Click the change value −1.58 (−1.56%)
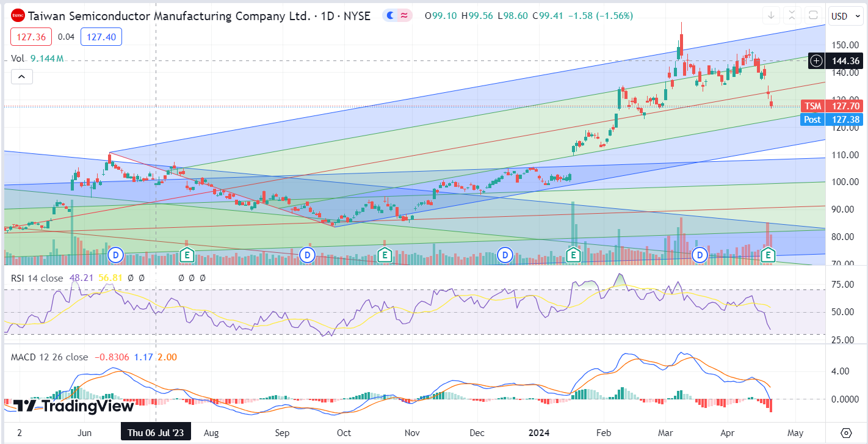Screen dimensions: 868x444 click(601, 16)
